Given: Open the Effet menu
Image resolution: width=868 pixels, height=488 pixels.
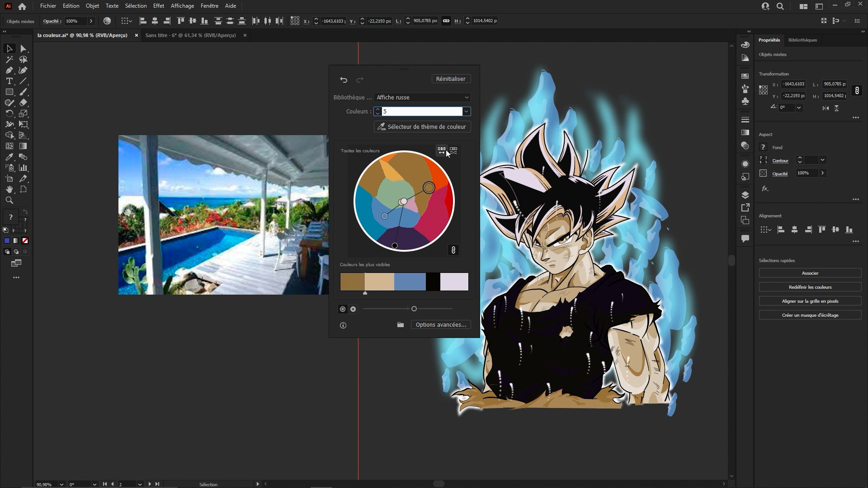Looking at the screenshot, I should point(159,6).
